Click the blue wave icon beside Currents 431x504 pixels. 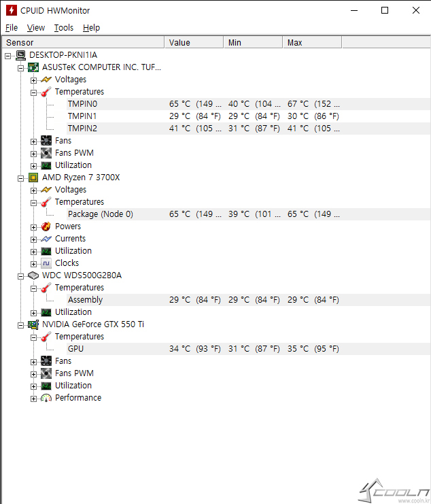46,239
